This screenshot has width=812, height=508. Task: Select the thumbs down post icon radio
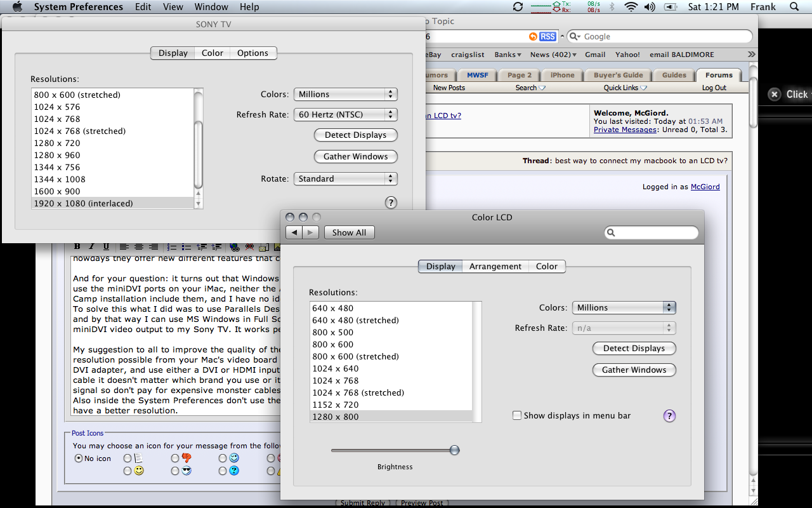[x=176, y=458]
